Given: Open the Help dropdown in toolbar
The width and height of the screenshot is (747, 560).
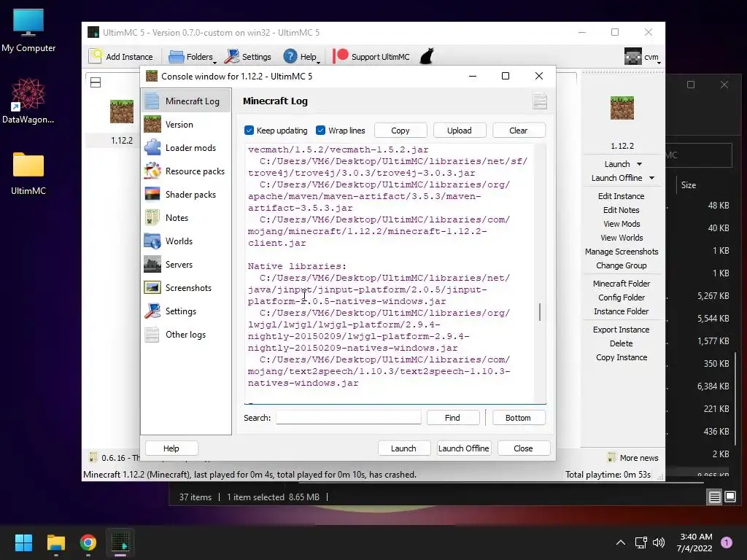Looking at the screenshot, I should (301, 57).
